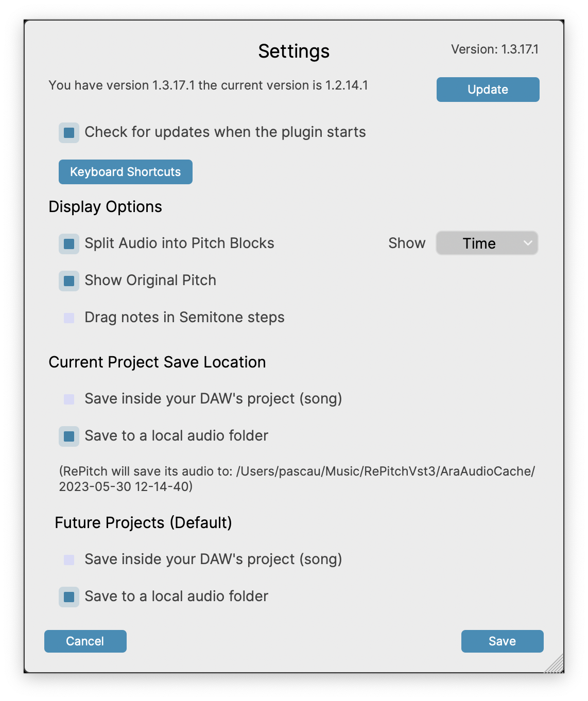The width and height of the screenshot is (588, 701).
Task: Click the RePitch audio cache path text
Action: coord(297,479)
